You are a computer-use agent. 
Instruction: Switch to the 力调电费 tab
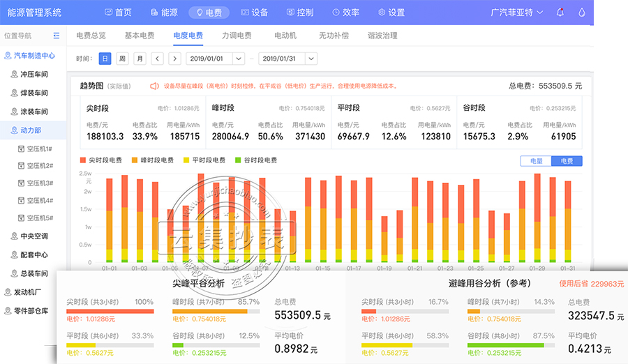[x=237, y=36]
